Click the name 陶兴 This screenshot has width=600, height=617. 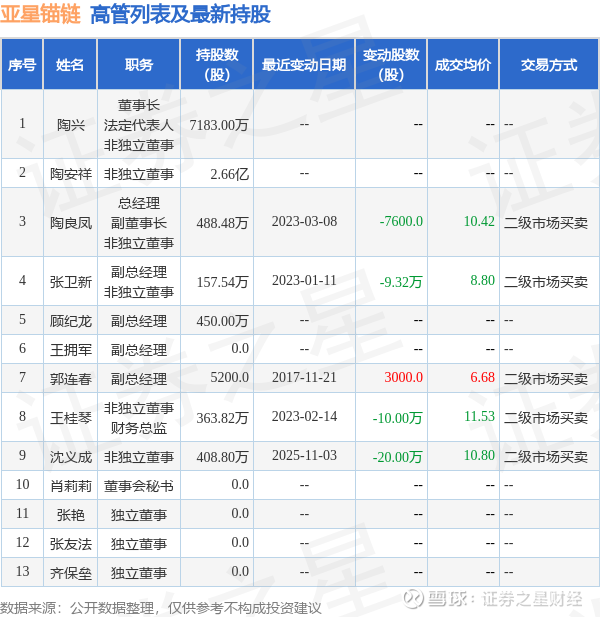pos(71,125)
